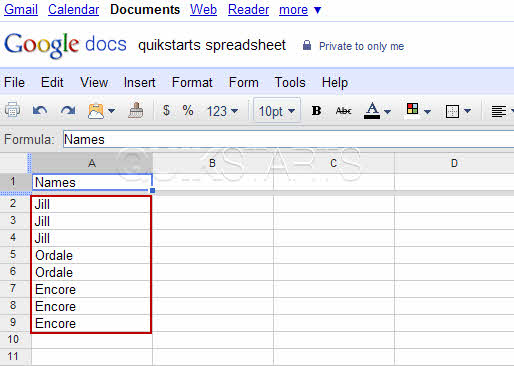Click the Redo arrow icon
Screen dimensions: 514x366
tap(68, 110)
